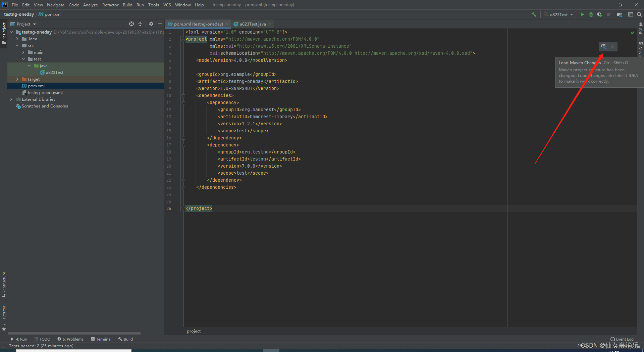
Task: Click the project breadcrumb below editor
Action: point(194,331)
